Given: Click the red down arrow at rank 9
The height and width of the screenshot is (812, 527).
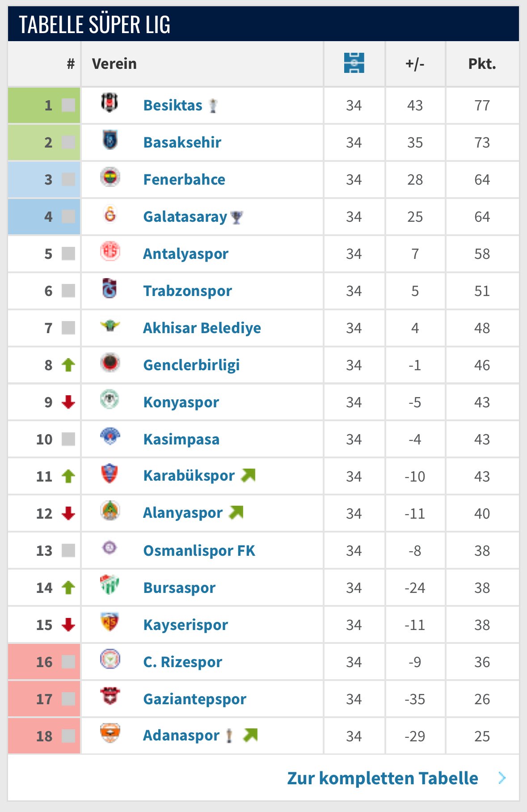Looking at the screenshot, I should [68, 402].
